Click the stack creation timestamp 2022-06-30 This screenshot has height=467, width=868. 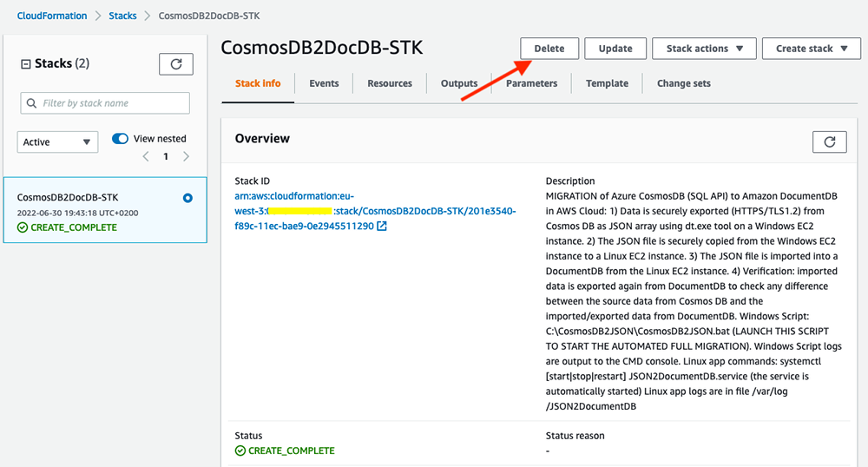(x=77, y=213)
